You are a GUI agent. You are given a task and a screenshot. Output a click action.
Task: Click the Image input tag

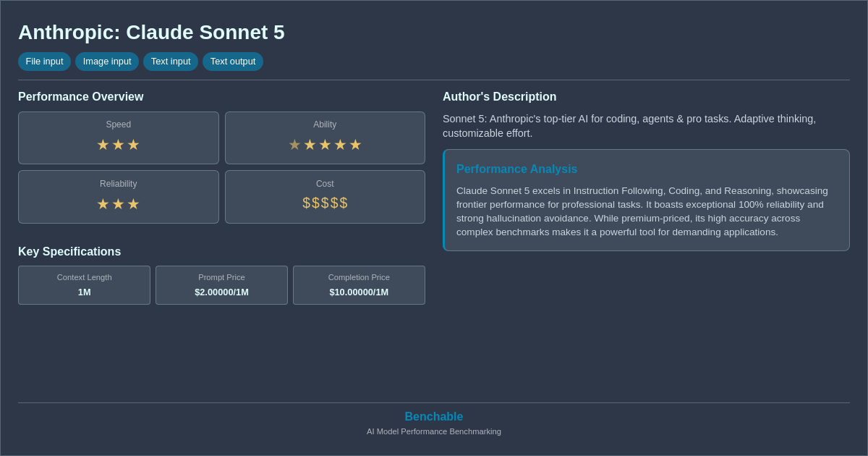click(107, 62)
